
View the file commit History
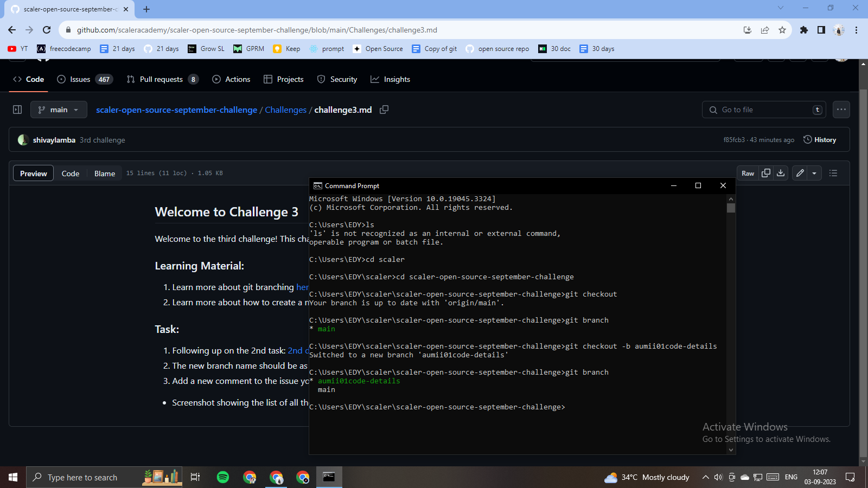point(820,139)
